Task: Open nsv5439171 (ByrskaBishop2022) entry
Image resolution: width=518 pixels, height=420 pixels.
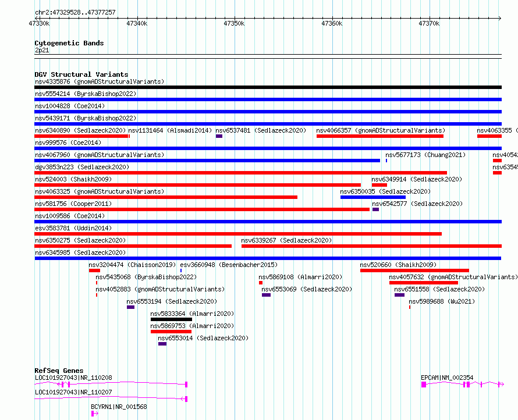Action: [x=86, y=118]
